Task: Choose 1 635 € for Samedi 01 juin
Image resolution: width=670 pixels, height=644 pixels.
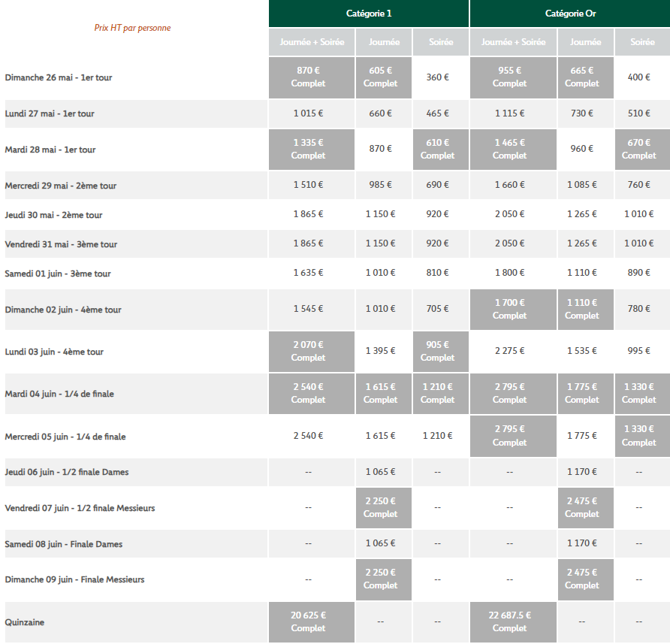Action: (308, 274)
